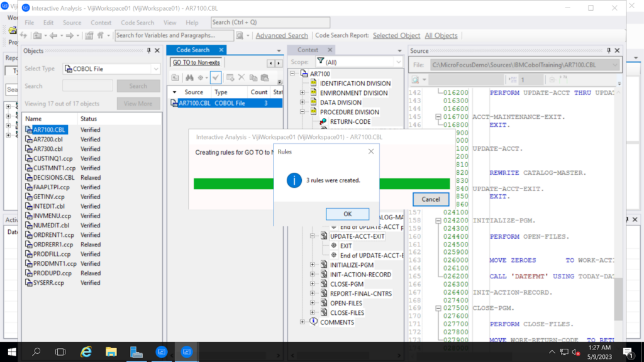Collapse UPDATE-ACCT-EXIT tree node
The height and width of the screenshot is (362, 644).
[x=313, y=236]
